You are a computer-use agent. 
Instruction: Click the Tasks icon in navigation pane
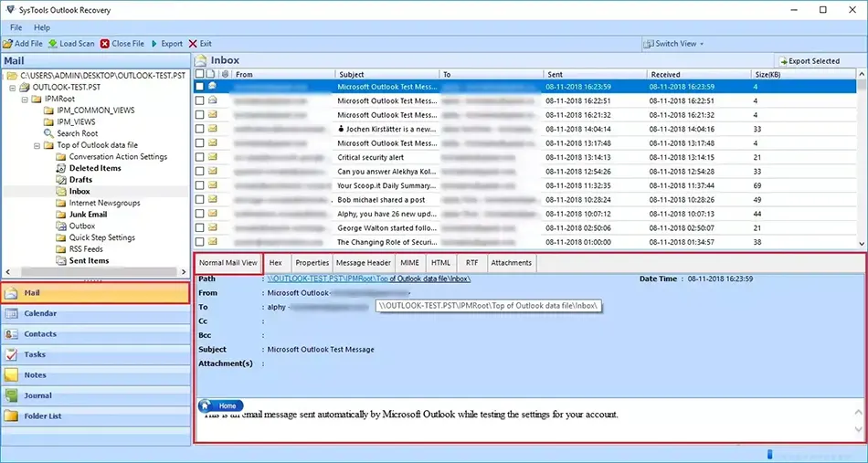pyautogui.click(x=11, y=354)
